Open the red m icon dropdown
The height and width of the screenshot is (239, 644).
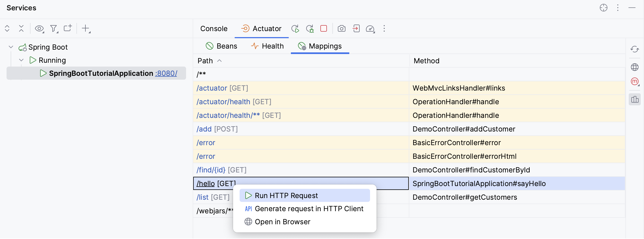coord(635,81)
